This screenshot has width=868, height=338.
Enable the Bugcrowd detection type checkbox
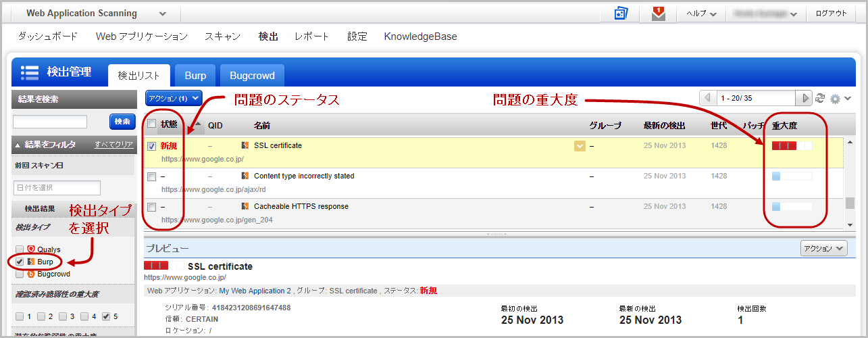[x=20, y=274]
